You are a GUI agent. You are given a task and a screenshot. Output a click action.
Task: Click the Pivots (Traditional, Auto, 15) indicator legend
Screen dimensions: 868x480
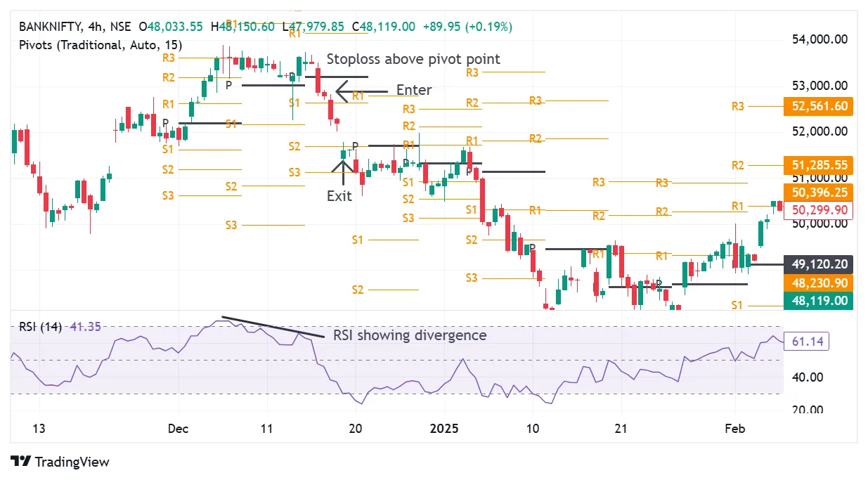click(101, 45)
